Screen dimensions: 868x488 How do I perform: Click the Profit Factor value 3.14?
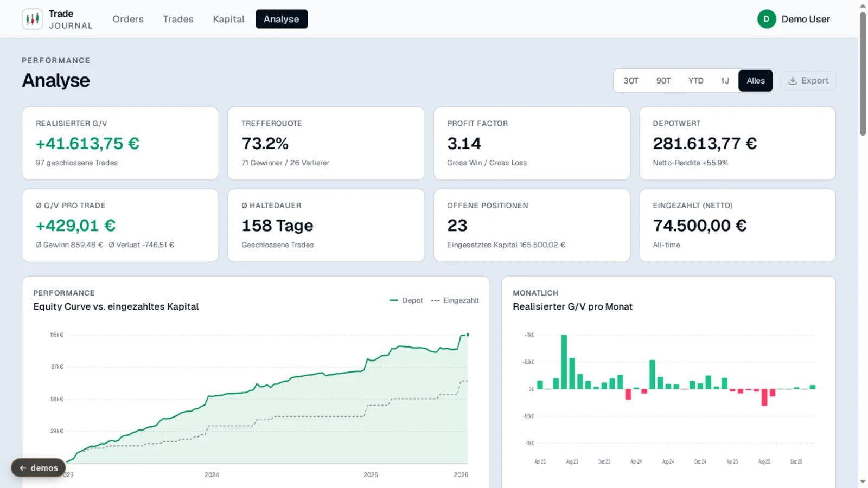464,144
